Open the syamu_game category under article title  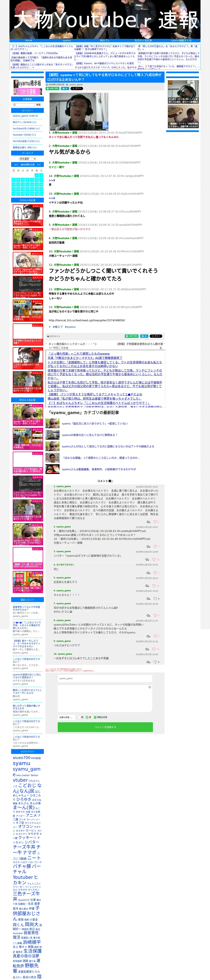click(x=76, y=84)
